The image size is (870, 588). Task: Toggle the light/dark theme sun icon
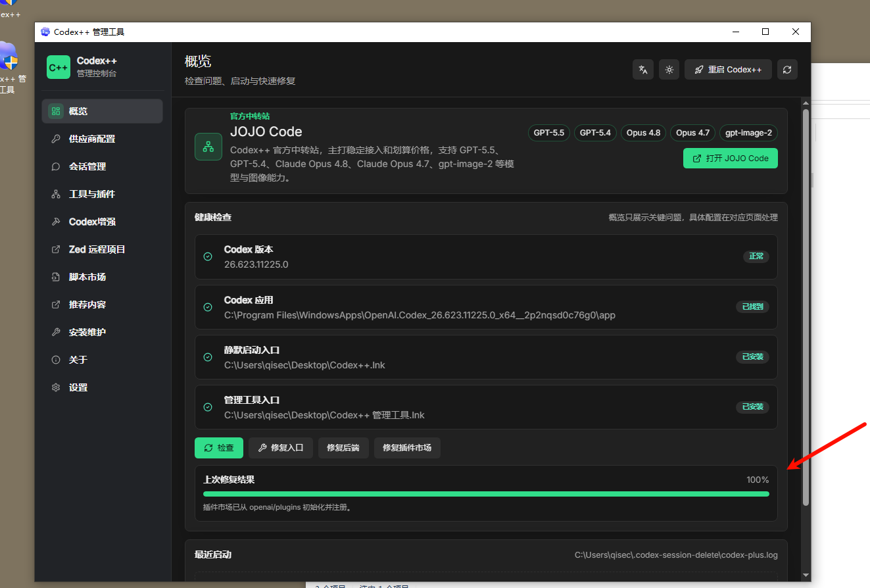pos(669,70)
